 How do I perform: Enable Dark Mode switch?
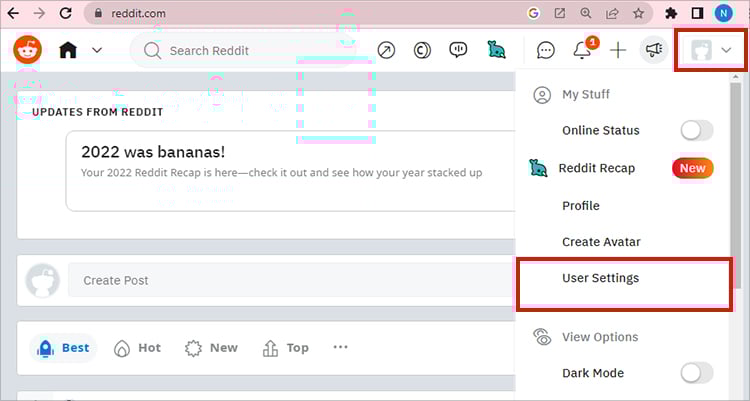(696, 373)
